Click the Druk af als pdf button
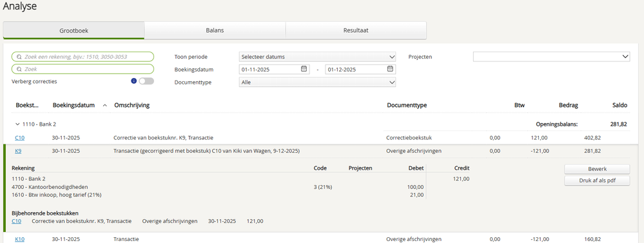The width and height of the screenshot is (644, 243). (x=597, y=180)
